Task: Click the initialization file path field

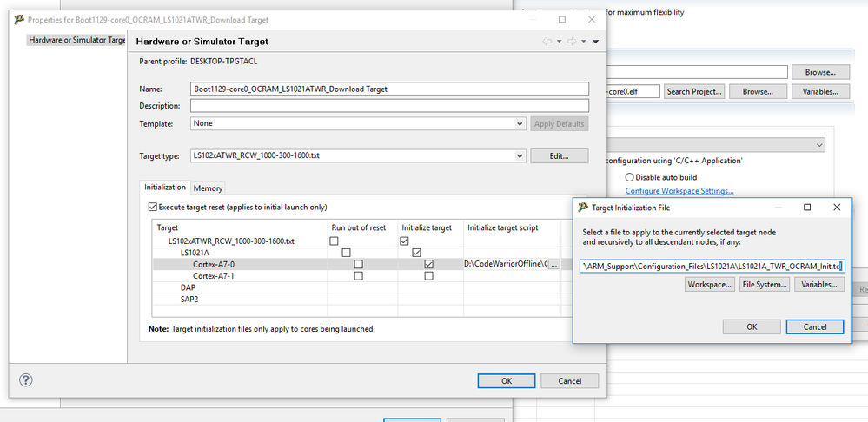Action: pyautogui.click(x=712, y=266)
